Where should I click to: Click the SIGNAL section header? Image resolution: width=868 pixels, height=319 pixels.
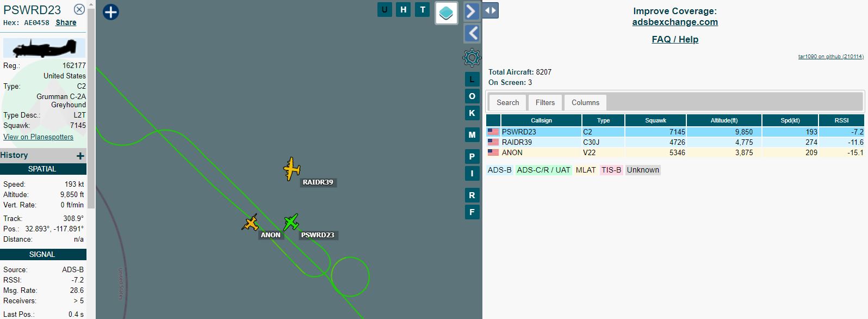(x=42, y=255)
